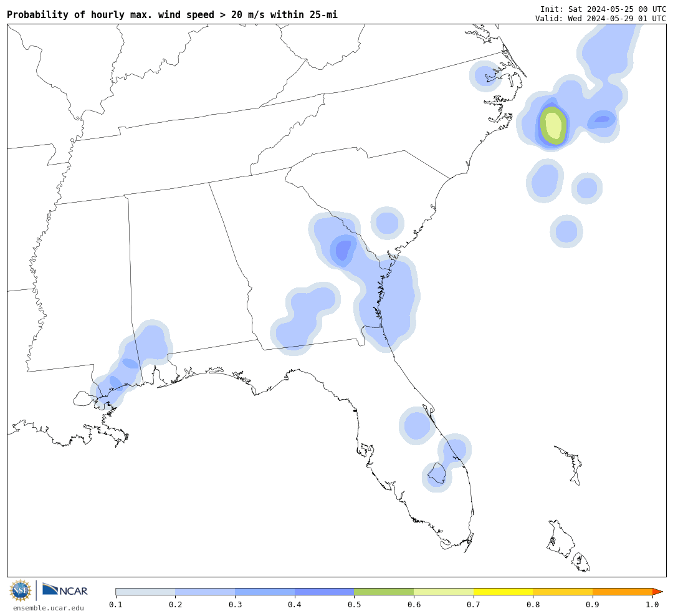Image resolution: width=673 pixels, height=616 pixels.
Task: Click the probability map title text
Action: (x=172, y=14)
